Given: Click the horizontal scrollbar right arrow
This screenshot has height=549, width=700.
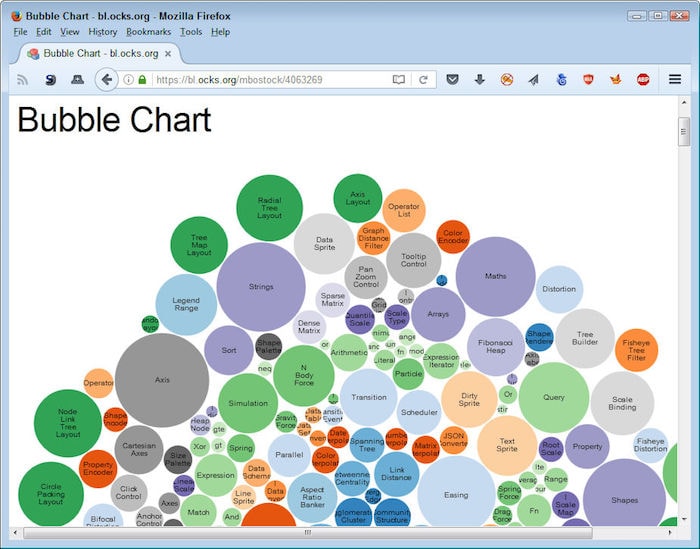Looking at the screenshot, I should point(669,533).
